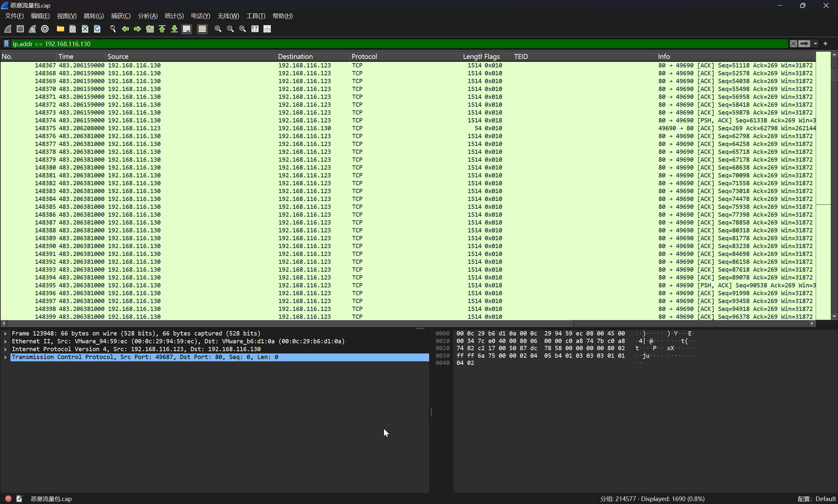Open the 编辑(E) menu
Image resolution: width=838 pixels, height=504 pixels.
click(40, 16)
